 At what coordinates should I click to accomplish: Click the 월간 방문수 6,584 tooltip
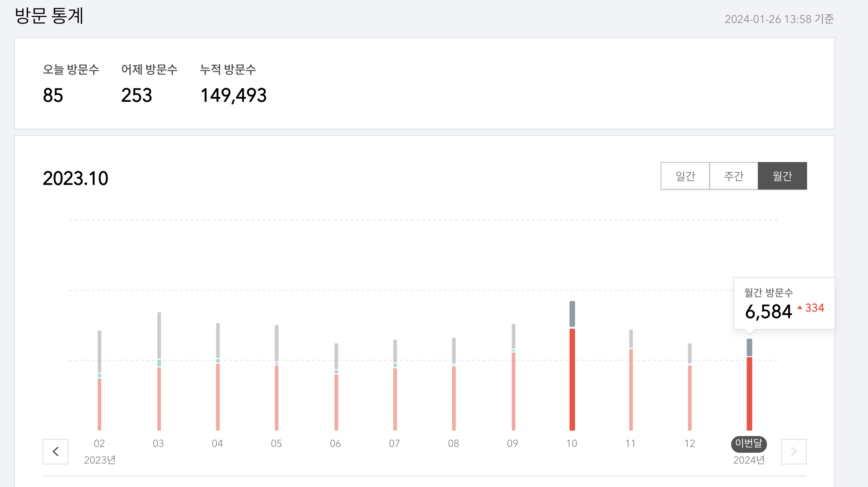[784, 304]
